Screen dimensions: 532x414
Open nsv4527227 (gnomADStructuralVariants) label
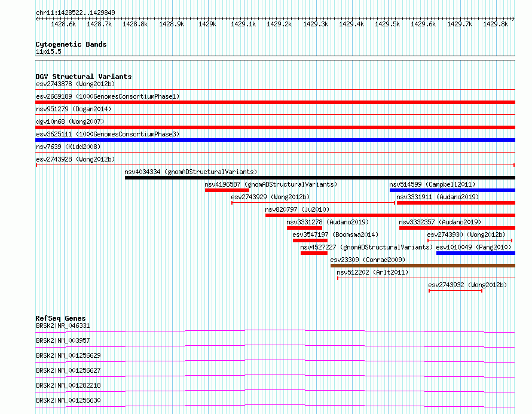click(x=367, y=247)
